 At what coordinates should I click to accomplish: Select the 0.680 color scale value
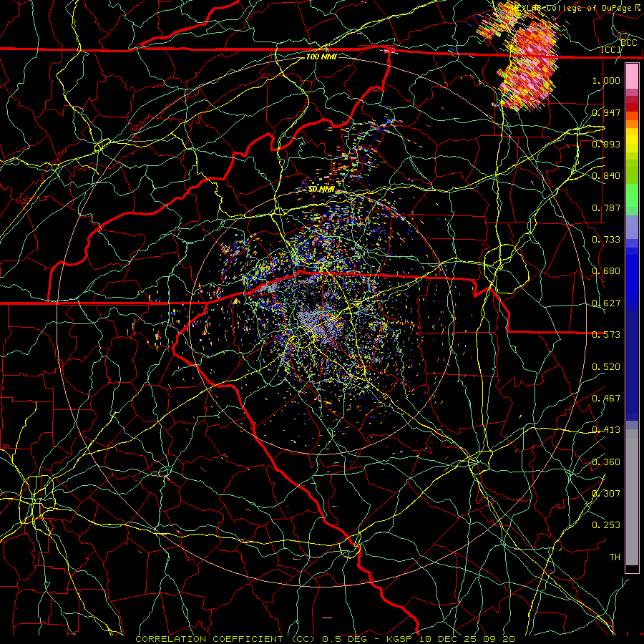606,271
